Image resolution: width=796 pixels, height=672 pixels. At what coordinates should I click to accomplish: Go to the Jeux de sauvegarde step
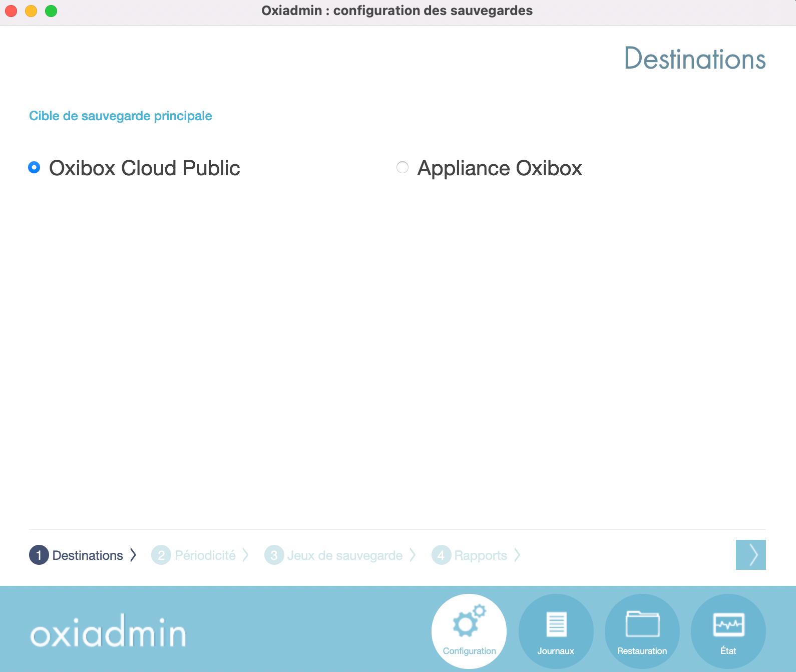(344, 555)
